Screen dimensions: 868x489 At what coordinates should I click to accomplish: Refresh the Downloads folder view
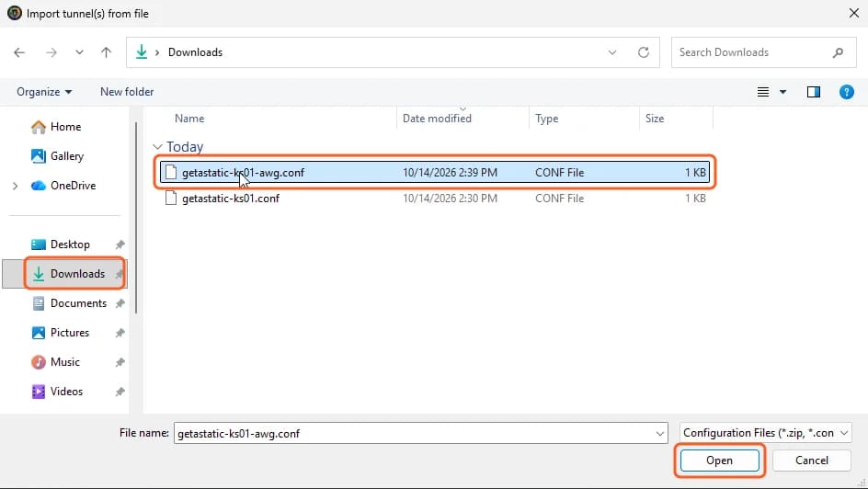[x=644, y=52]
